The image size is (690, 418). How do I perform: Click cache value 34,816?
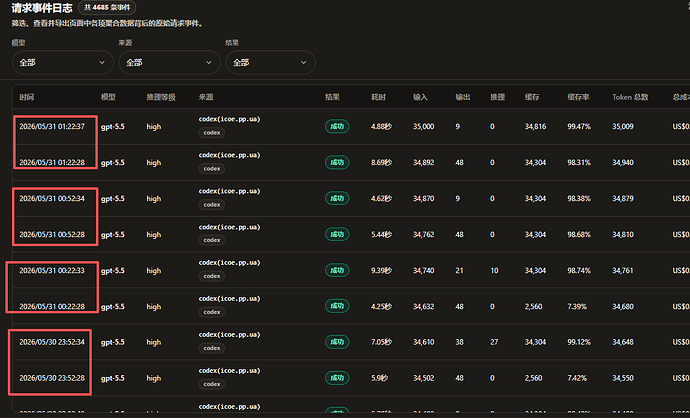point(535,127)
